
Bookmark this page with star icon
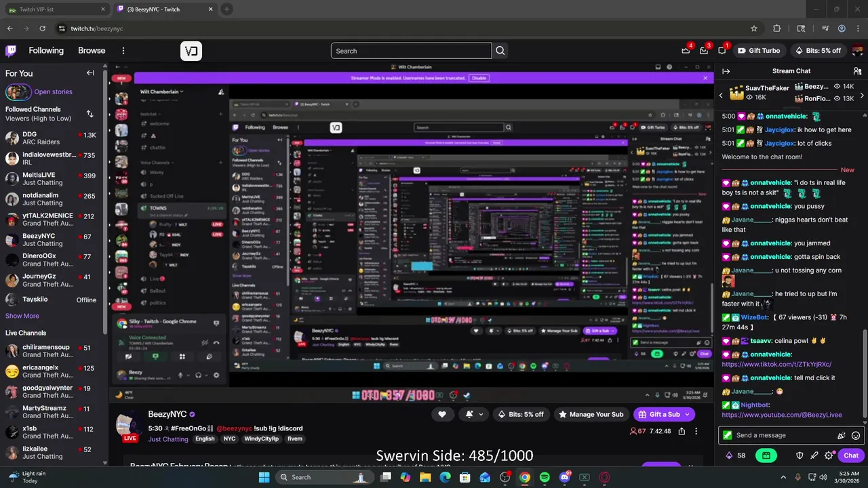[754, 28]
